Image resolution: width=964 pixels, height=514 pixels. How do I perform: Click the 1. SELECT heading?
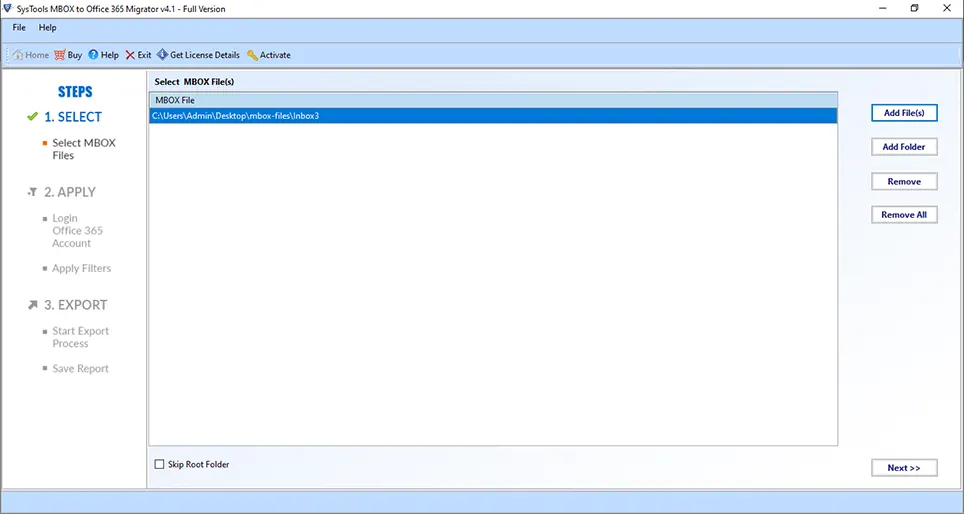73,117
